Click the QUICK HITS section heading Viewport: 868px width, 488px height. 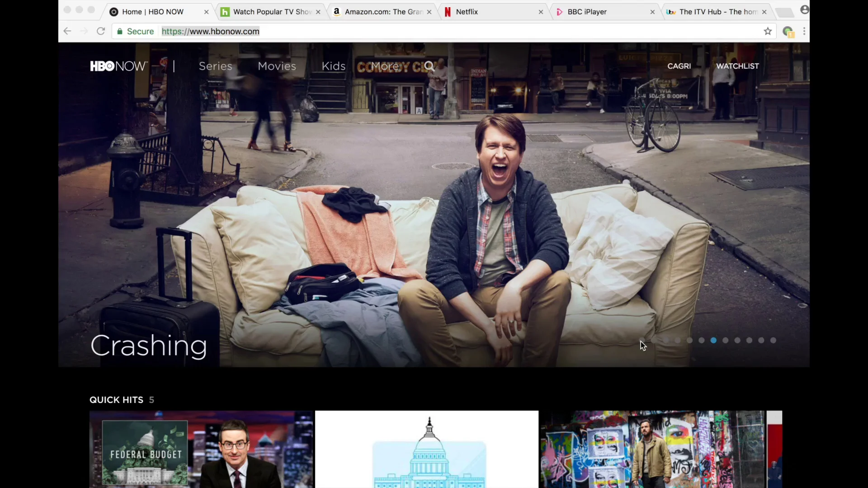click(x=116, y=400)
